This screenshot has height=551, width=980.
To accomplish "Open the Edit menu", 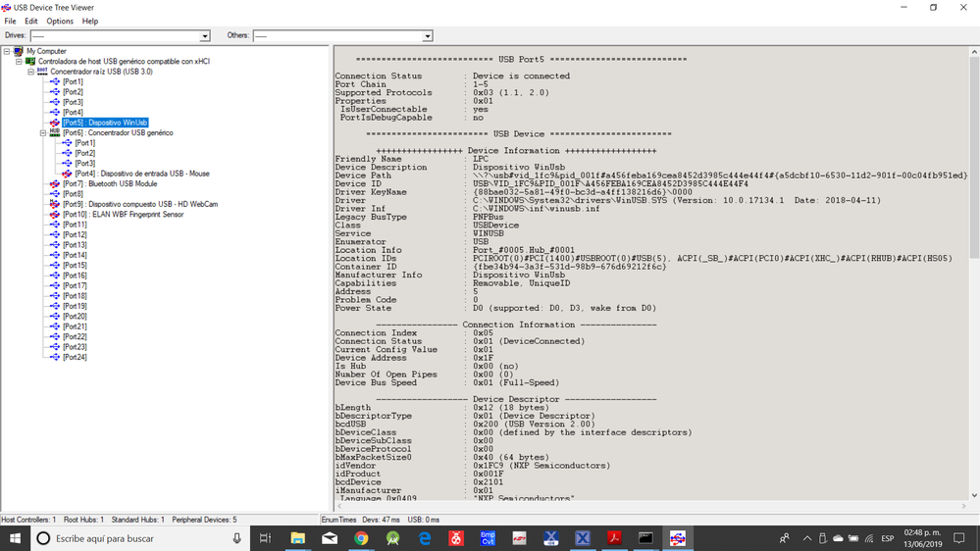I will [x=31, y=22].
